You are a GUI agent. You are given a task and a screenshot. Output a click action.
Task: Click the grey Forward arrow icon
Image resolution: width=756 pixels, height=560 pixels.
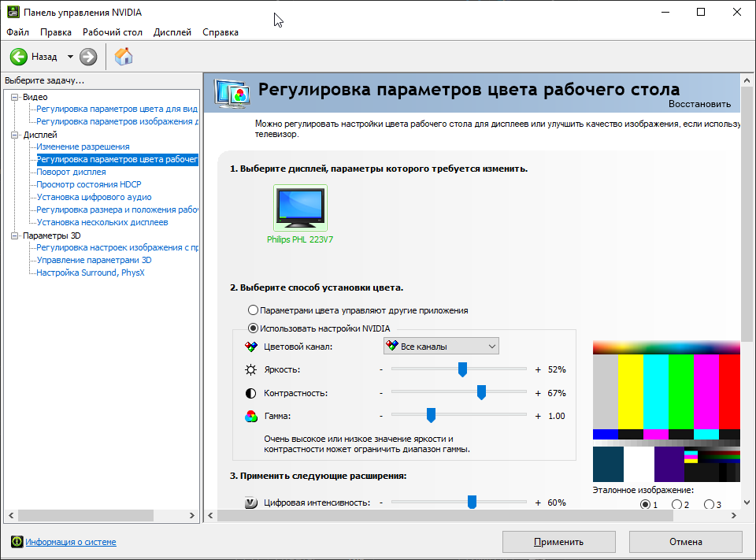coord(88,57)
